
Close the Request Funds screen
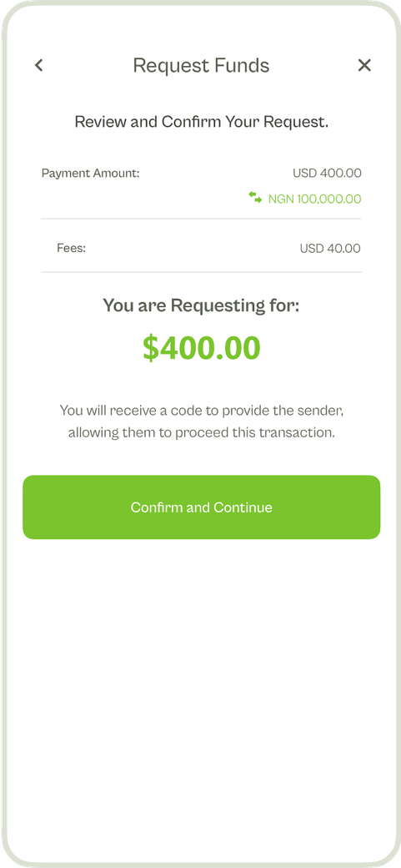pyautogui.click(x=364, y=65)
